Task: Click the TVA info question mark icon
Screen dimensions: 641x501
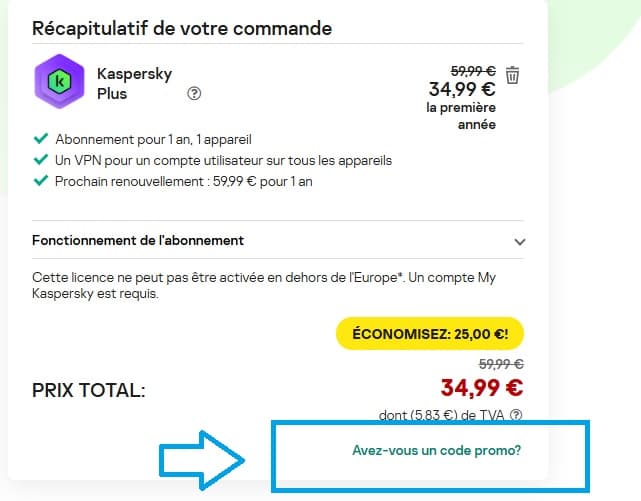Action: [x=516, y=415]
